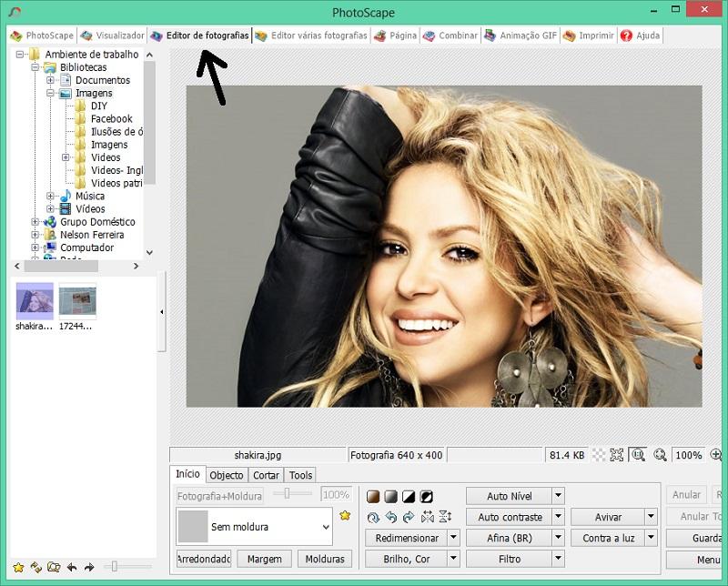Image resolution: width=728 pixels, height=586 pixels.
Task: Click the rotate right 90° icon
Action: pyautogui.click(x=409, y=518)
